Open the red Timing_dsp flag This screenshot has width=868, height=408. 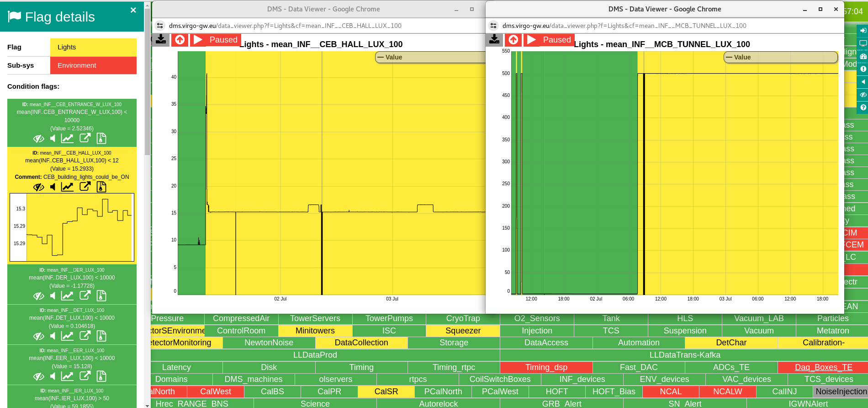[546, 367]
